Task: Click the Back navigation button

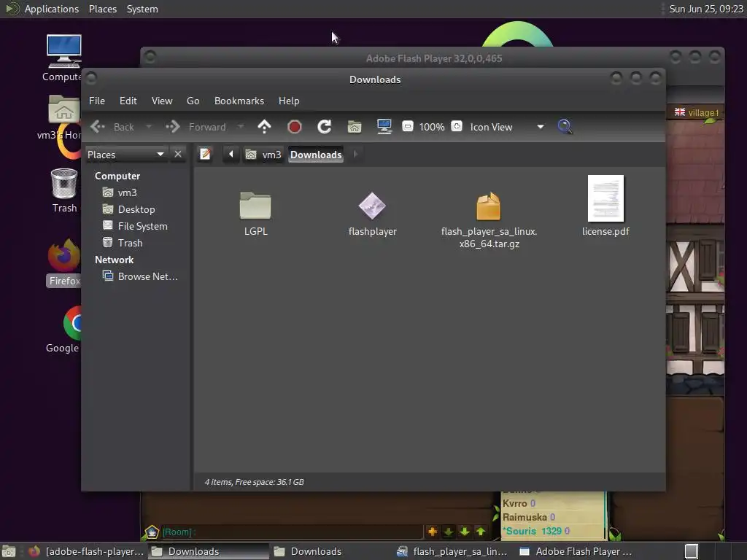Action: pos(112,127)
